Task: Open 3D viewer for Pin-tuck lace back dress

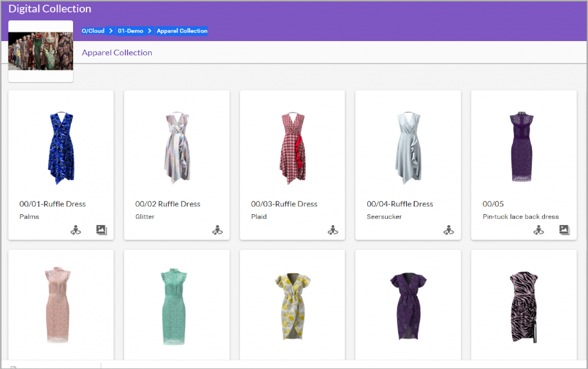Action: point(539,229)
